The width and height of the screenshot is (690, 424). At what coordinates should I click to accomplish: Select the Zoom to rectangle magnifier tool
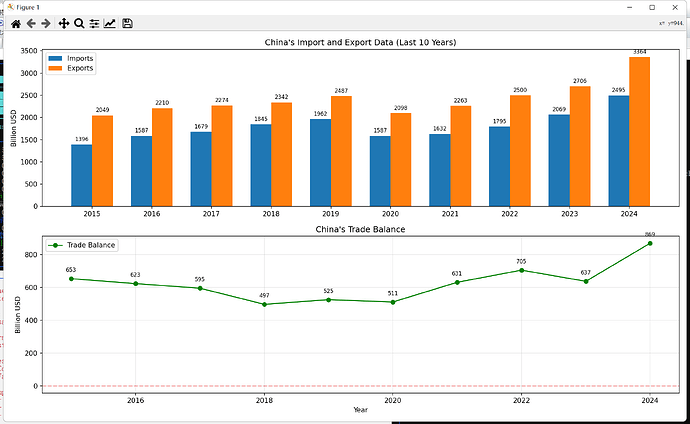click(79, 24)
